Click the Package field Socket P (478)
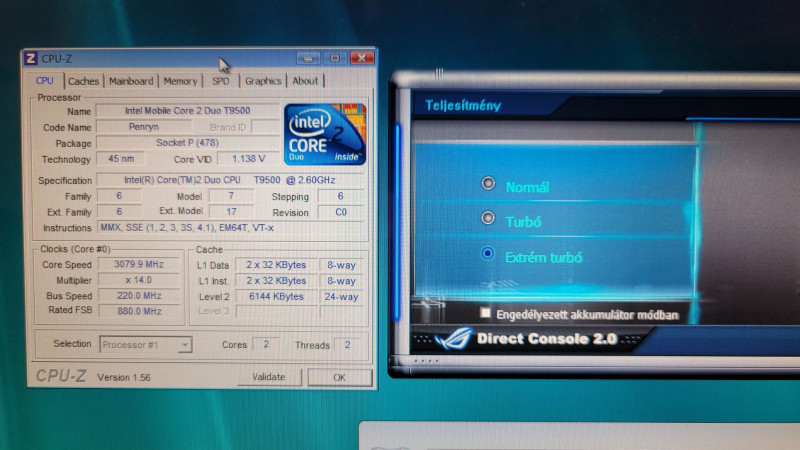 coord(187,143)
